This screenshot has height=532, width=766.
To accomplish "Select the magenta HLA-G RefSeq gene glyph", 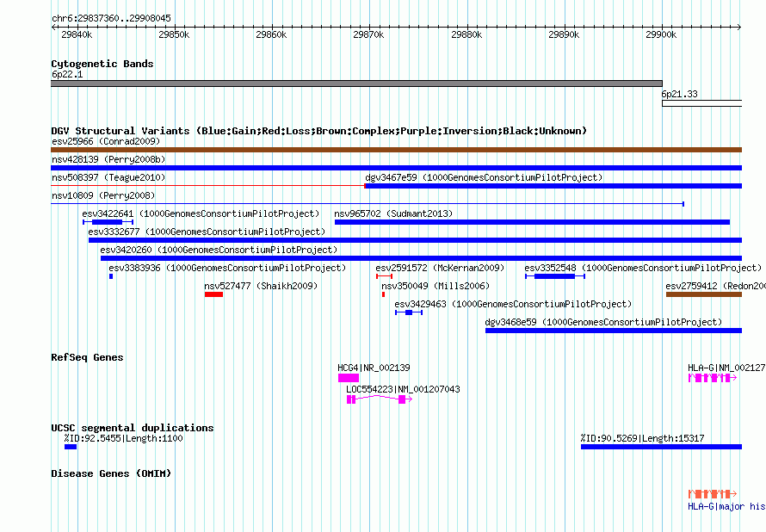I will point(713,378).
